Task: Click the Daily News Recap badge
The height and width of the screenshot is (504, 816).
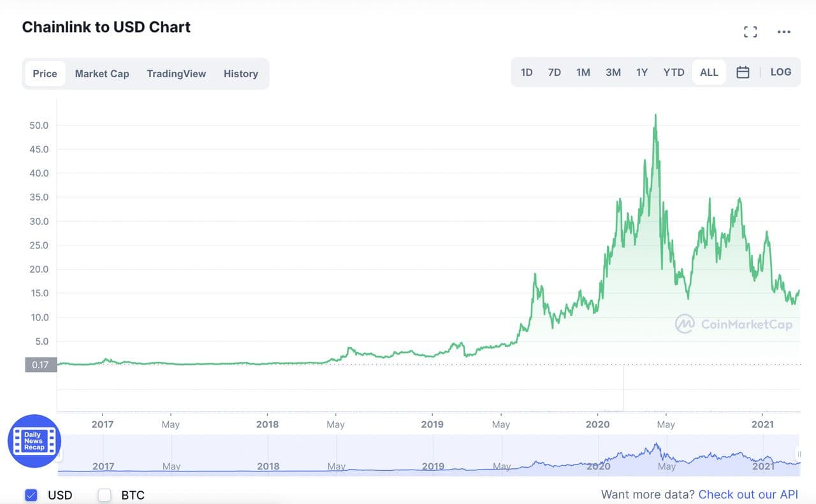Action: pyautogui.click(x=34, y=441)
